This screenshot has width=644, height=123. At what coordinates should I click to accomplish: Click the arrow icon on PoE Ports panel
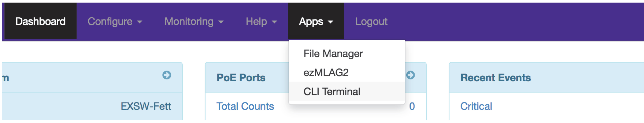[x=410, y=75]
